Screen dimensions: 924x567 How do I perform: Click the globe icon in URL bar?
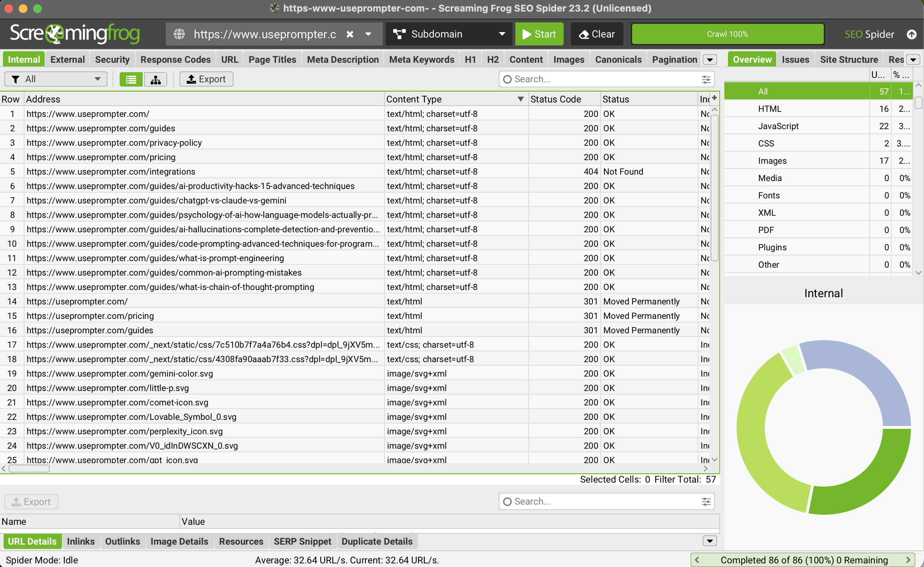point(179,34)
